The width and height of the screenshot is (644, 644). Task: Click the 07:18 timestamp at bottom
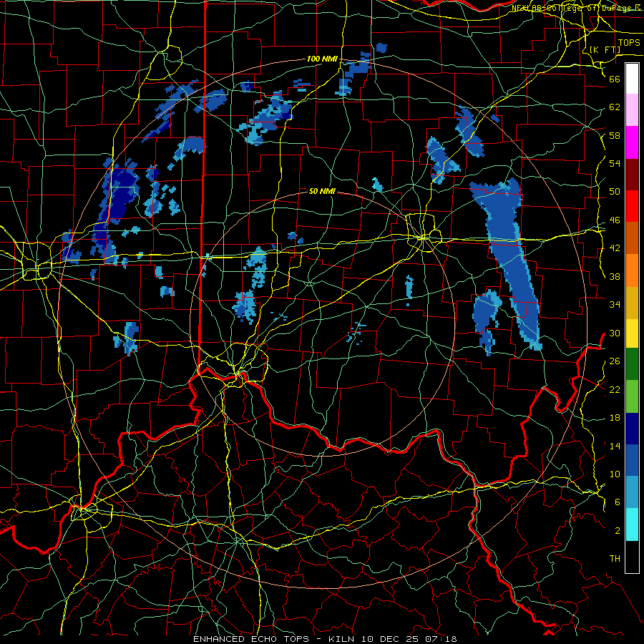[x=441, y=639]
